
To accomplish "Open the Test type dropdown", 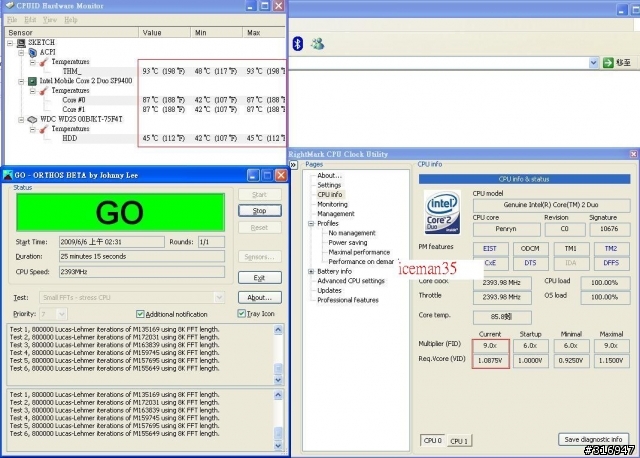I will tap(219, 297).
